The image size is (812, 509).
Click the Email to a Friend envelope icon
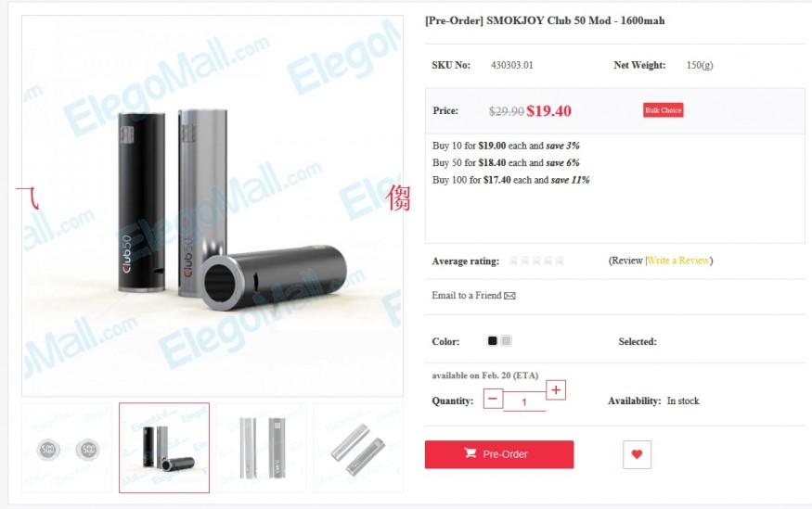pyautogui.click(x=509, y=296)
